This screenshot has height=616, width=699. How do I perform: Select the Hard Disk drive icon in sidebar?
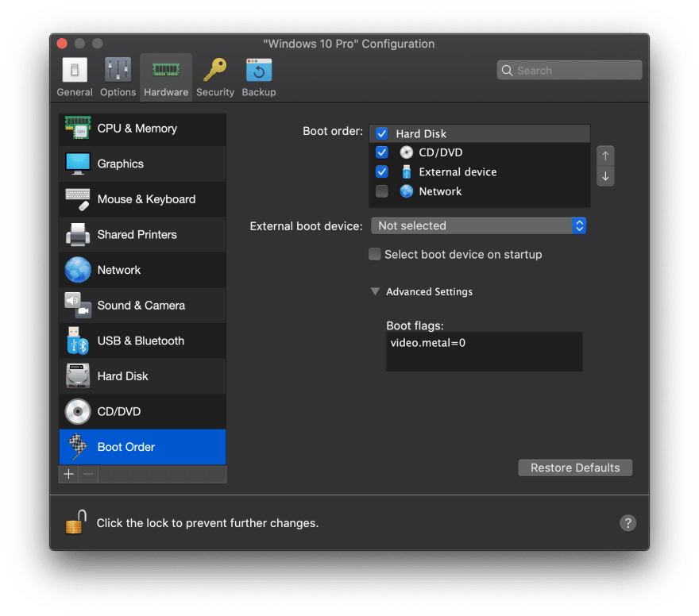point(78,376)
